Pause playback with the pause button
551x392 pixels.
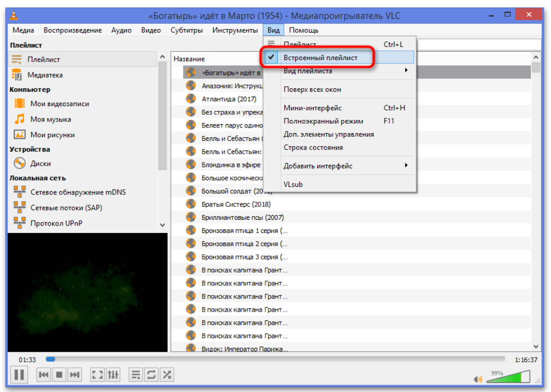(20, 375)
